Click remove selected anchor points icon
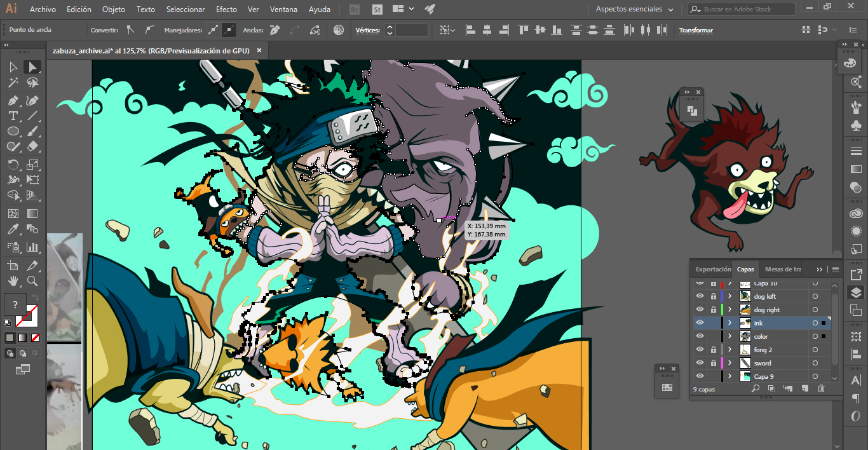Screen dimensions: 868x450 (x=275, y=30)
